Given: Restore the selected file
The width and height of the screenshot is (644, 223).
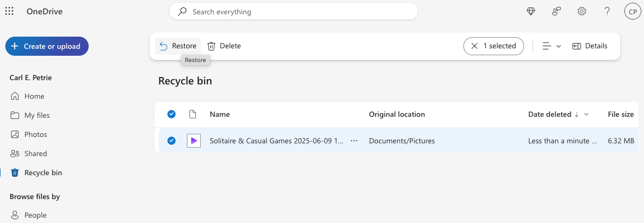Looking at the screenshot, I should pyautogui.click(x=178, y=46).
